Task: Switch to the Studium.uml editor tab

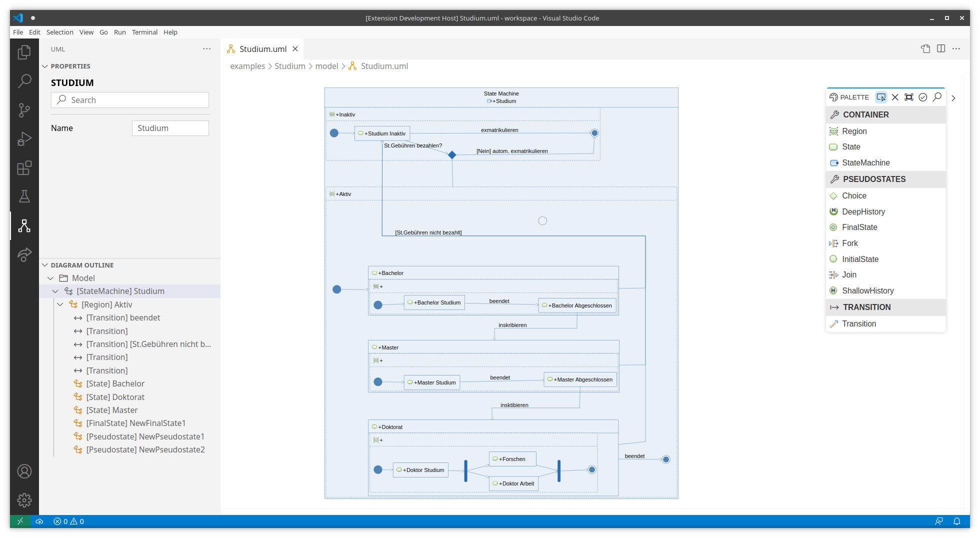Action: pyautogui.click(x=263, y=49)
